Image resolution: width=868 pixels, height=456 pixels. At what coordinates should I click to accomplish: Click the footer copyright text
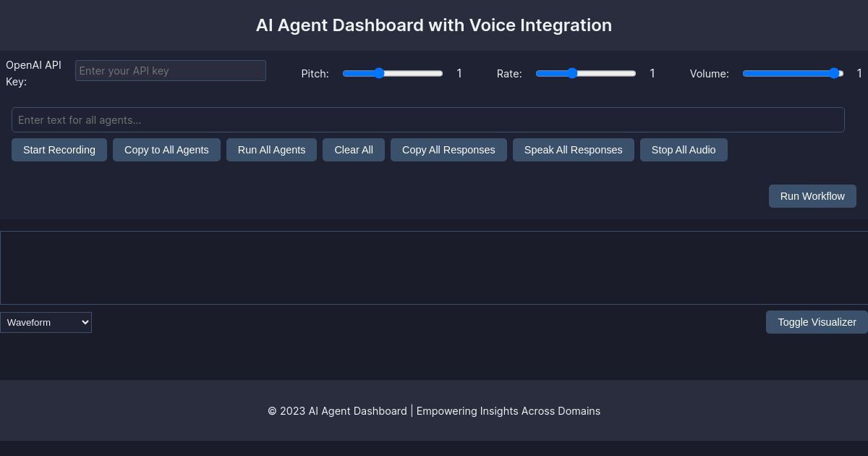click(x=434, y=410)
